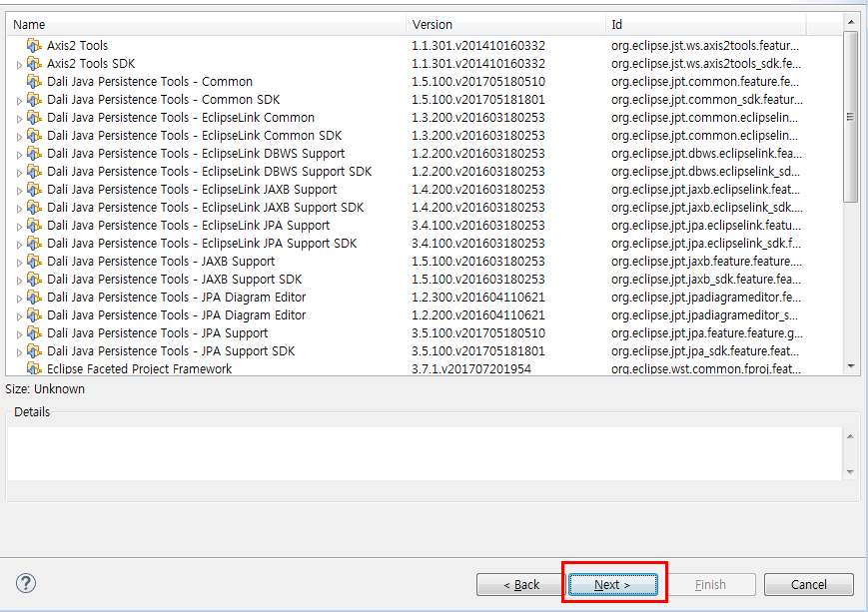This screenshot has height=612, width=868.
Task: Click version 3.5.100.v201705181801
Action: click(x=478, y=351)
